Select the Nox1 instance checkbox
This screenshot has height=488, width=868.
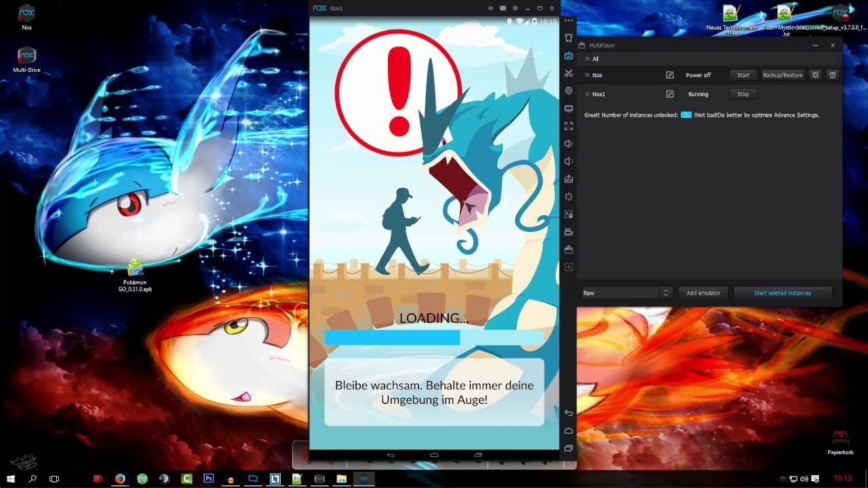point(587,94)
